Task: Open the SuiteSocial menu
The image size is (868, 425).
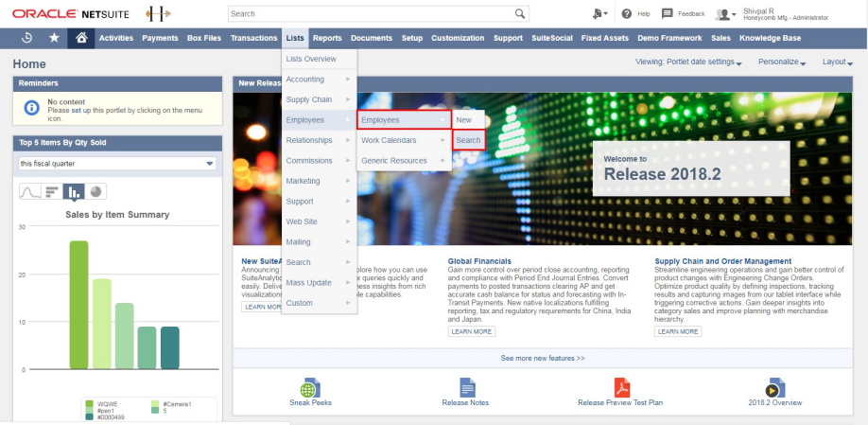Action: (x=552, y=38)
